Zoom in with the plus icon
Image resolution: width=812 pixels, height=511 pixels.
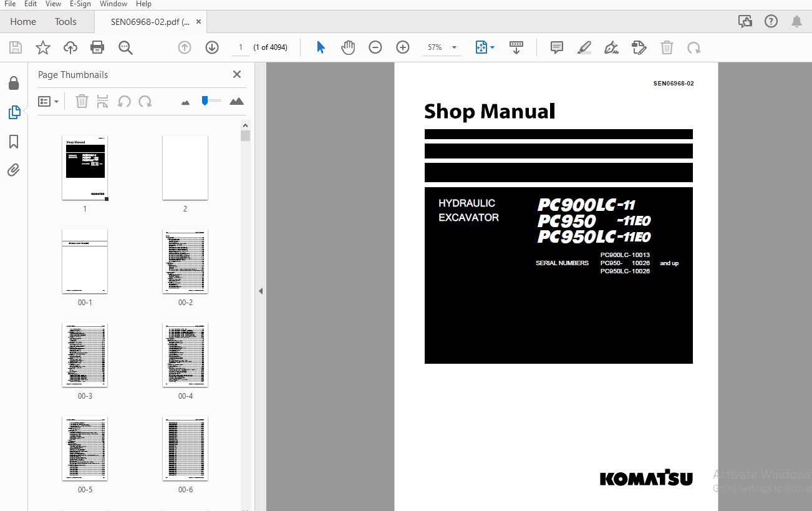403,47
